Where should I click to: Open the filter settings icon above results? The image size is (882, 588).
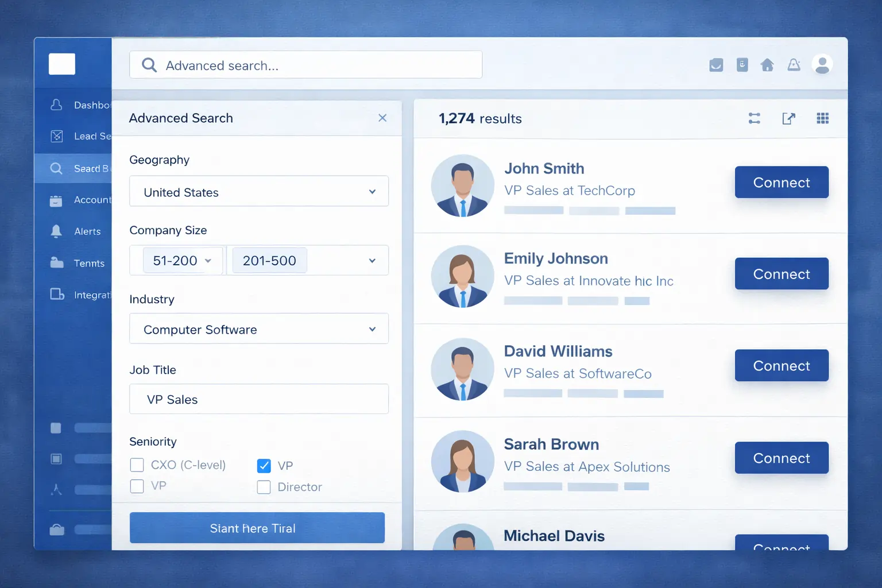(x=754, y=118)
